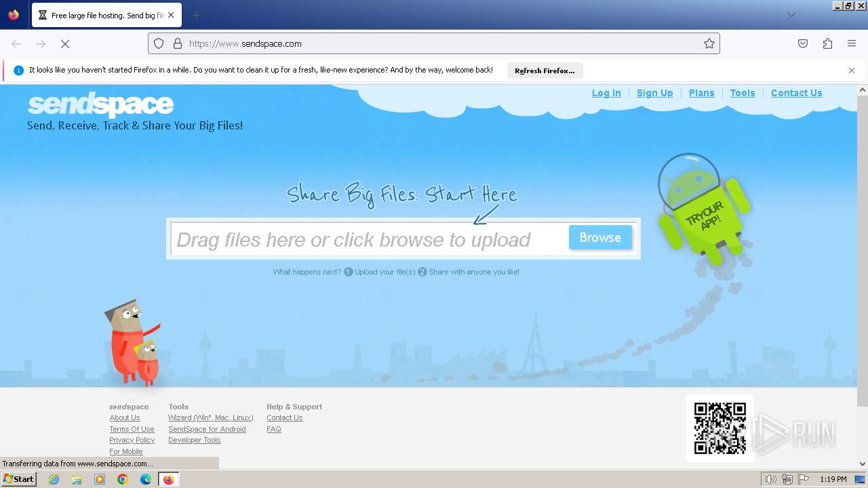Open File Explorer folder taskbar icon

click(77, 479)
